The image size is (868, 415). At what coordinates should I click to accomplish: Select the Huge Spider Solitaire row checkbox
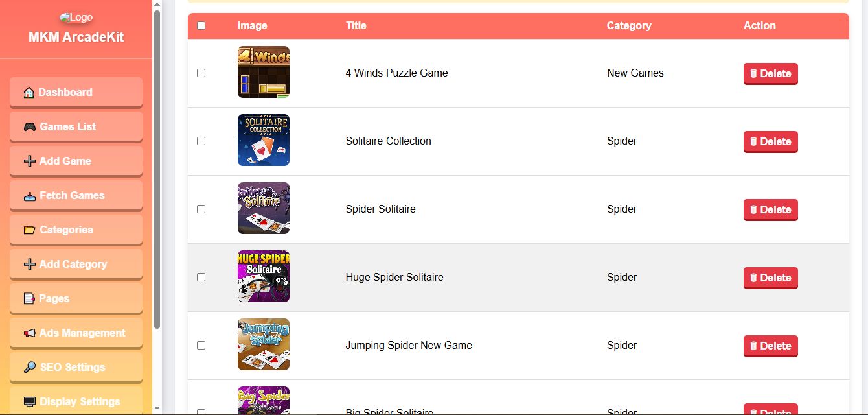[201, 278]
